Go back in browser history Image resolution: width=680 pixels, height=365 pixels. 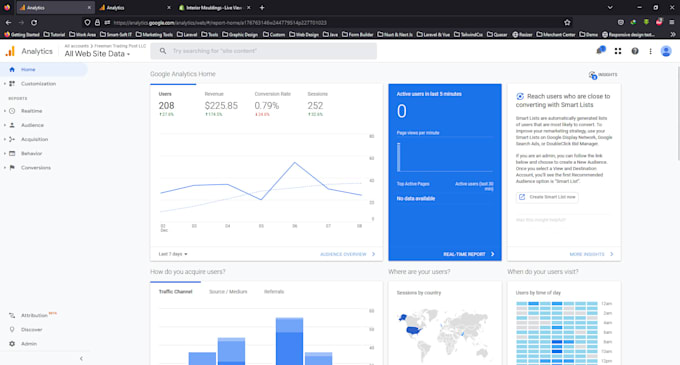[8, 23]
